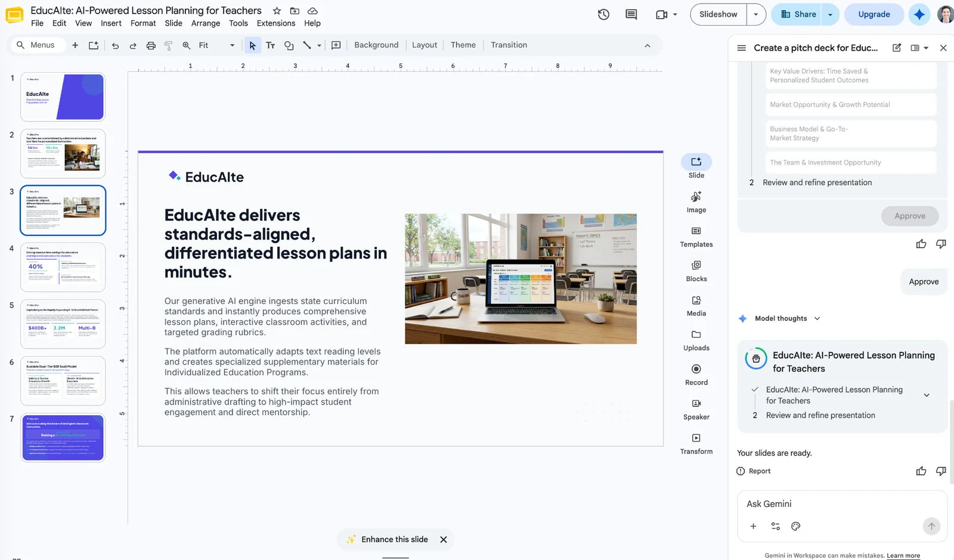This screenshot has height=560, width=954.
Task: Thumbs up the outline plan response
Action: 921,244
